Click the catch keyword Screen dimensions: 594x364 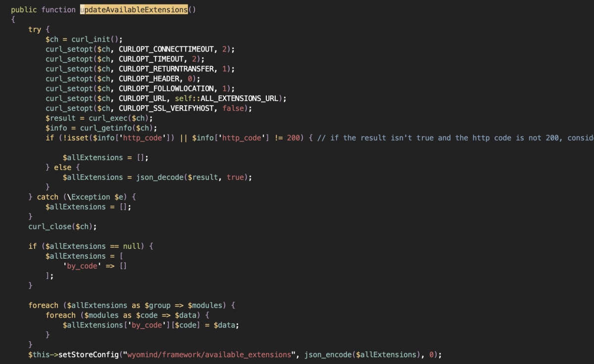[48, 197]
